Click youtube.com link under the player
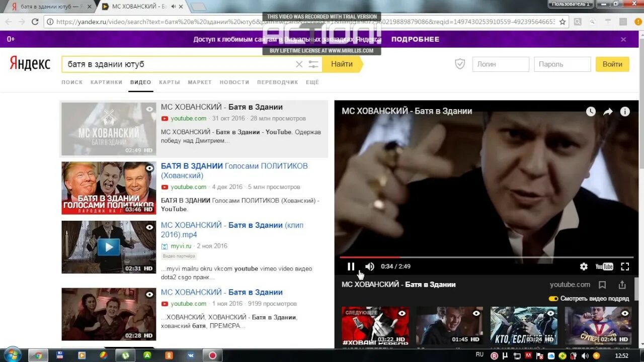 (x=570, y=285)
